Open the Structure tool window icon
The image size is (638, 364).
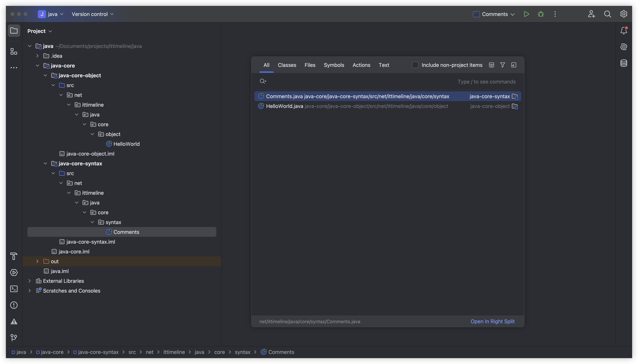pos(14,52)
